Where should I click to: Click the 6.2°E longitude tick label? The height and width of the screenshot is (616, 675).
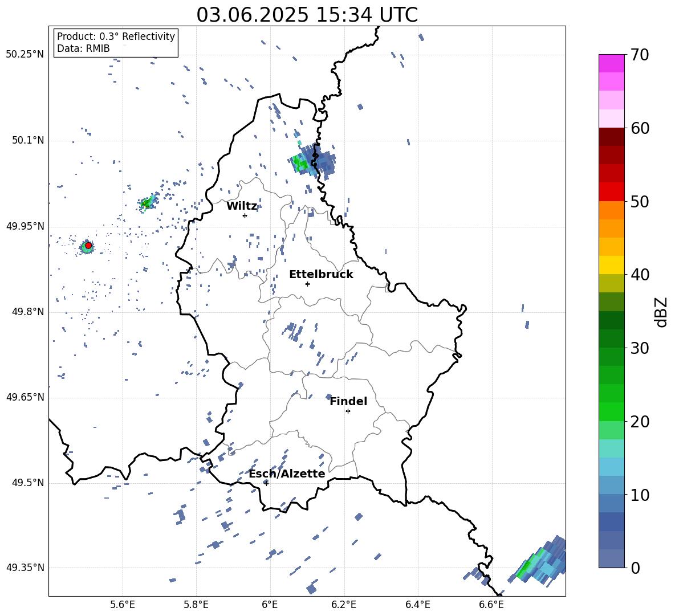click(344, 605)
